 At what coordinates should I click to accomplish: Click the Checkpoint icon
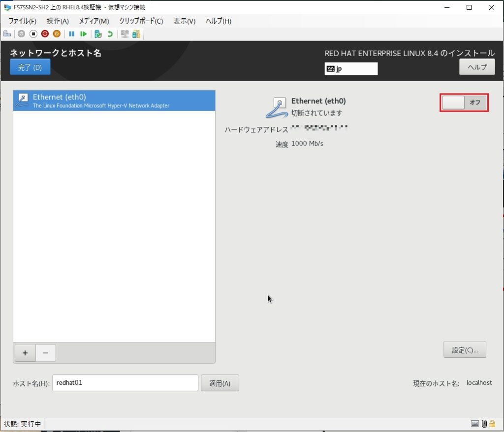(x=98, y=34)
